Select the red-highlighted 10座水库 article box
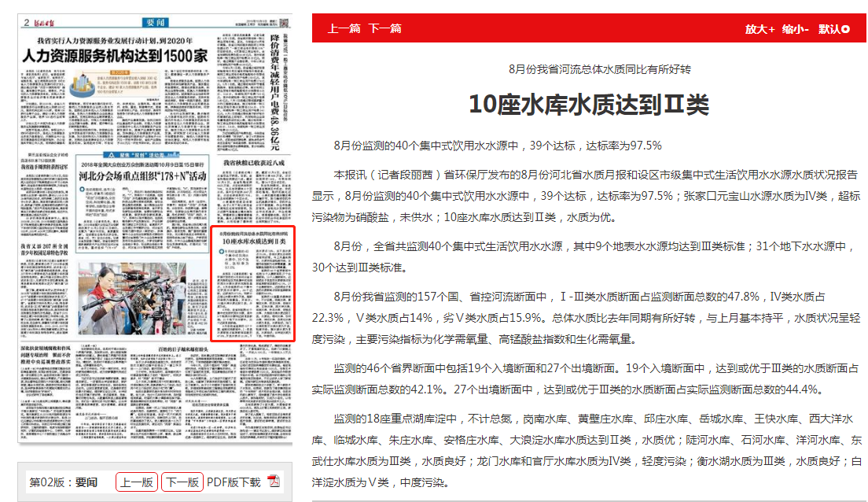The image size is (868, 502). (253, 284)
